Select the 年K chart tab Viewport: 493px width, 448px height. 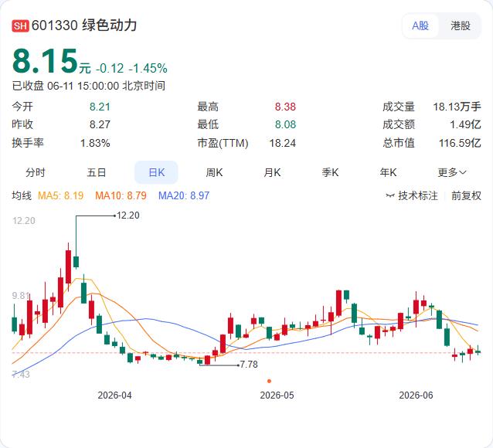coord(389,172)
